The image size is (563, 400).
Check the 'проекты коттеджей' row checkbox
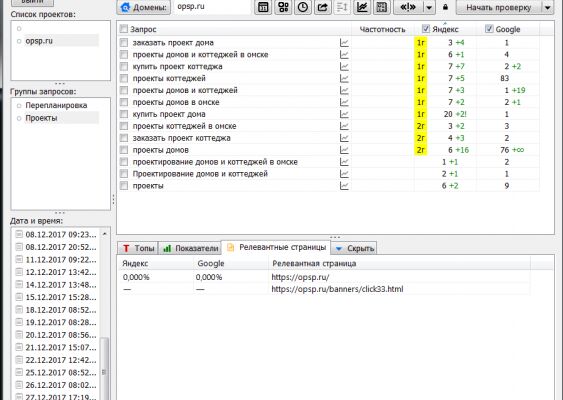(124, 78)
